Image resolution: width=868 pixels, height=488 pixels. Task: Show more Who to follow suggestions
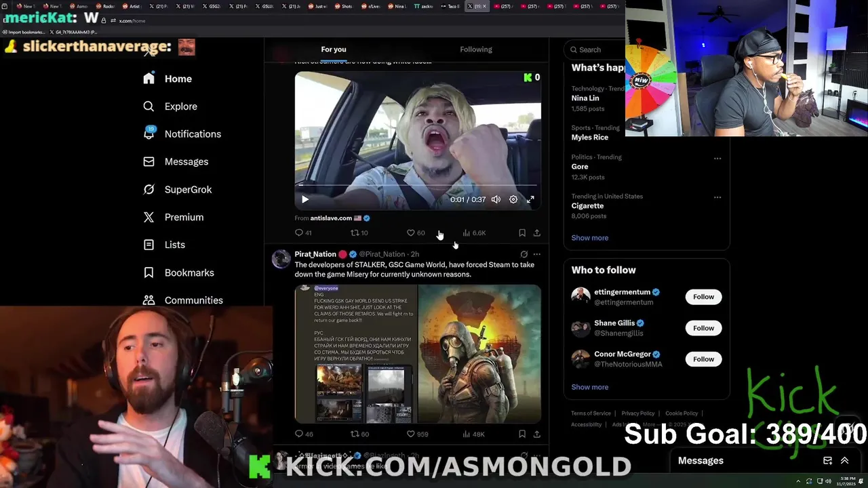click(x=589, y=387)
